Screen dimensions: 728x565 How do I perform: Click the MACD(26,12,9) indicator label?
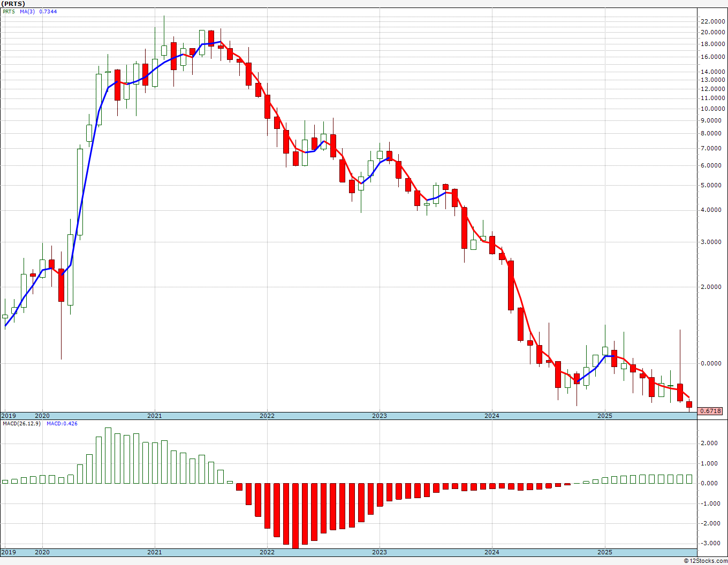[21, 423]
